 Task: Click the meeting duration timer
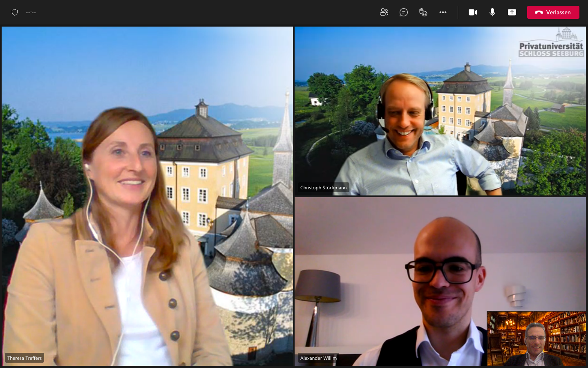click(31, 13)
